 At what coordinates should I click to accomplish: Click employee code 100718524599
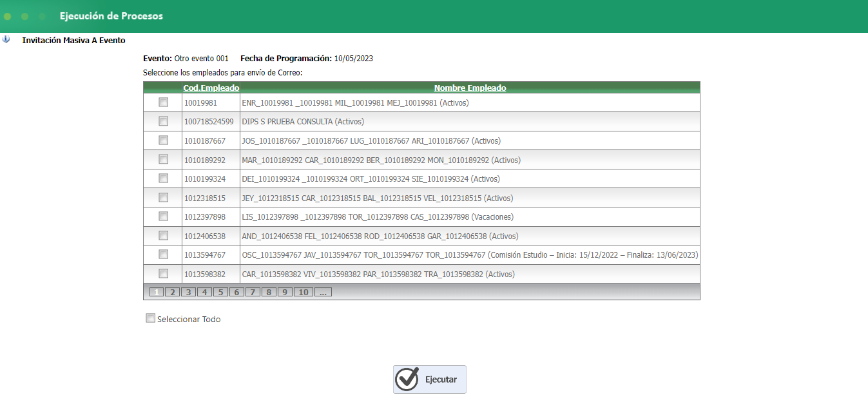[x=209, y=121]
